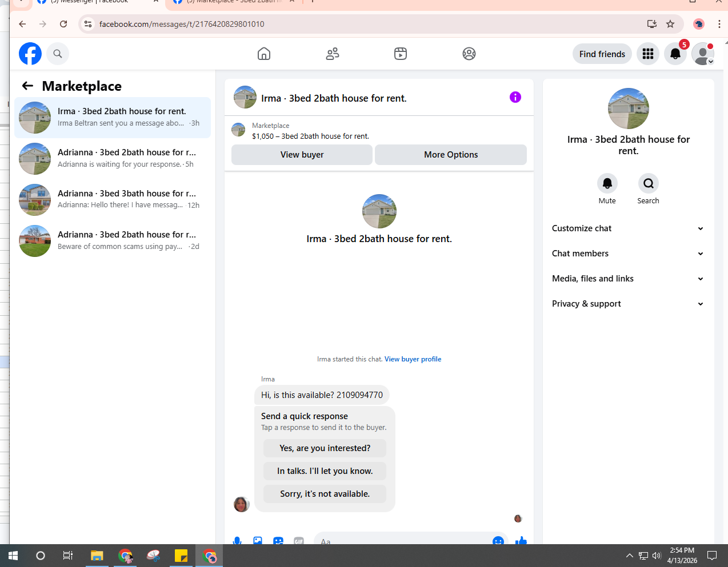Click the More Options button
The height and width of the screenshot is (567, 728).
[451, 155]
